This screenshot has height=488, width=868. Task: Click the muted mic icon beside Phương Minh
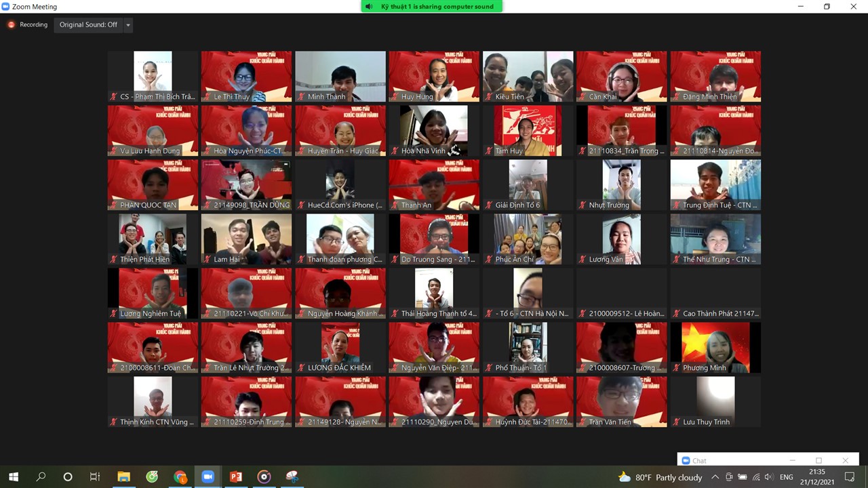coord(677,368)
